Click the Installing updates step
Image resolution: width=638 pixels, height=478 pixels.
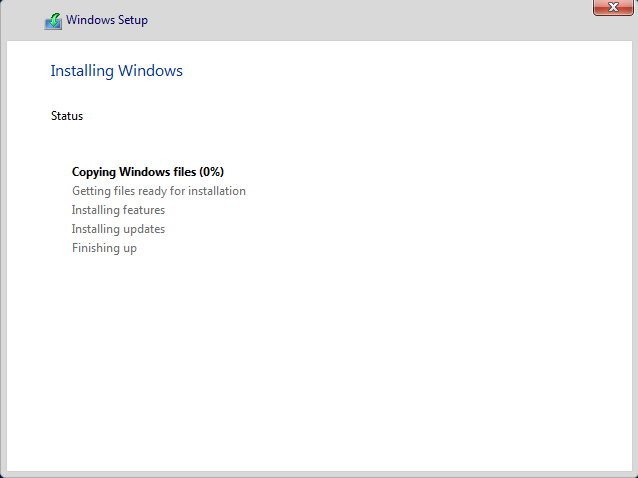pos(118,229)
